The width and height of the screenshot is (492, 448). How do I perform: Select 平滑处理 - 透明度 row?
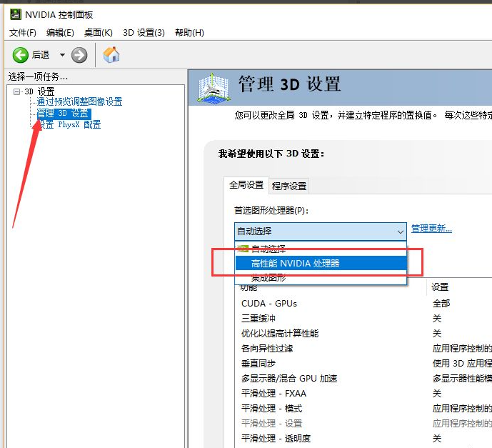[363, 439]
